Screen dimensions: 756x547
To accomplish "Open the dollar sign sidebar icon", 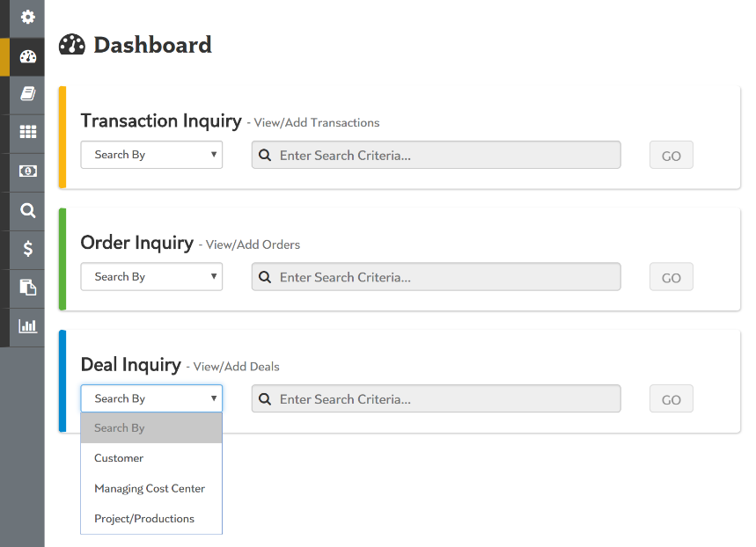I will point(28,249).
